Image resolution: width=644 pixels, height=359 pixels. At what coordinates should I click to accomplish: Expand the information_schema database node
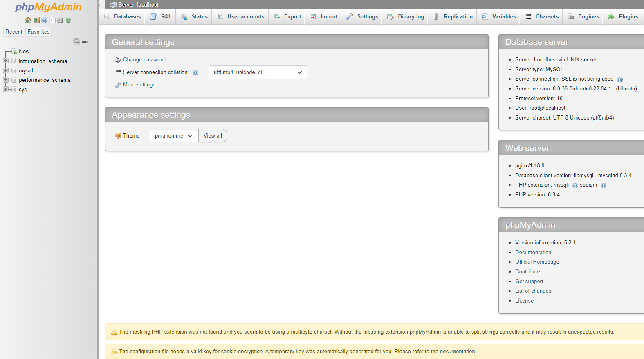click(x=6, y=61)
